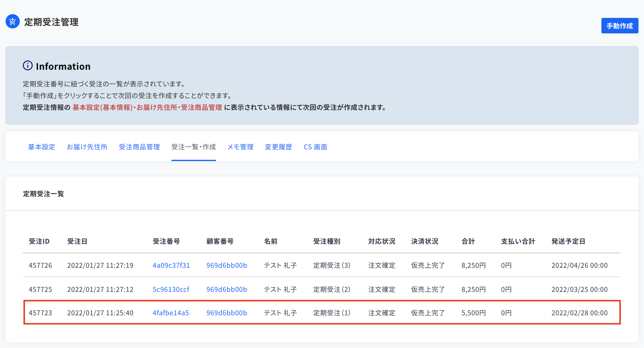Click the 決済状況 column header
This screenshot has width=644, height=348.
424,241
